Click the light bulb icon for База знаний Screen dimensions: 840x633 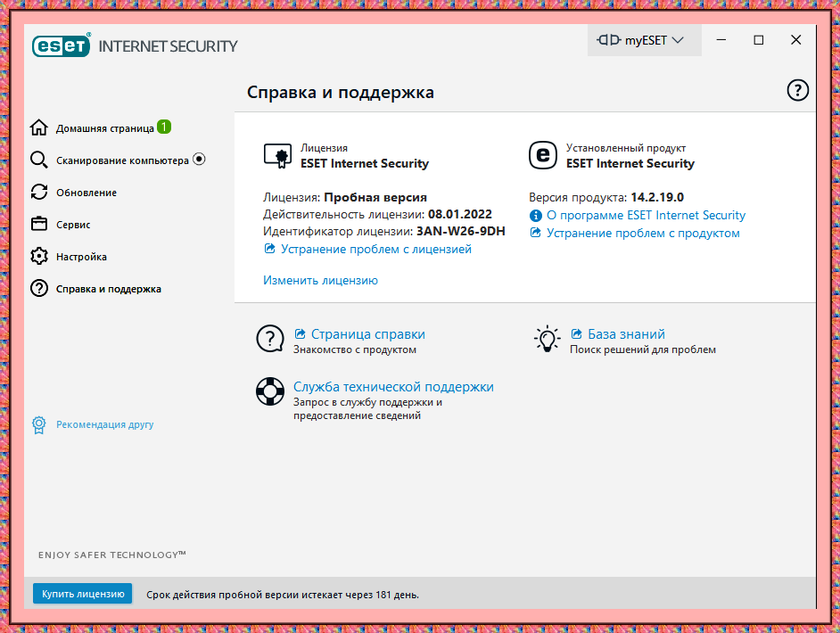click(547, 339)
